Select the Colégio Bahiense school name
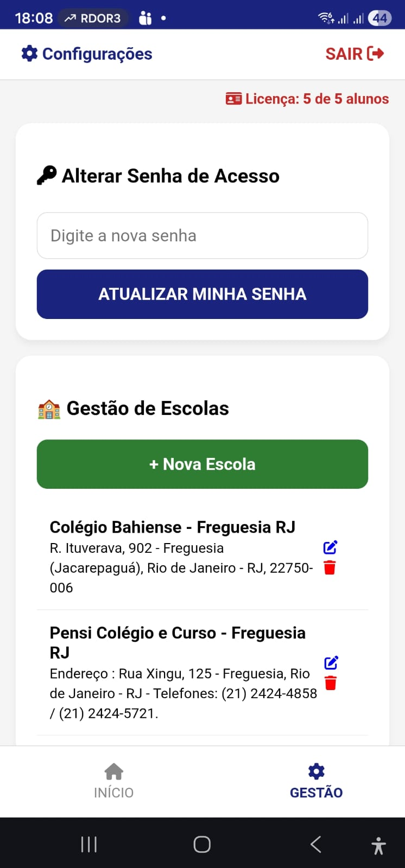The width and height of the screenshot is (405, 868). [x=173, y=527]
